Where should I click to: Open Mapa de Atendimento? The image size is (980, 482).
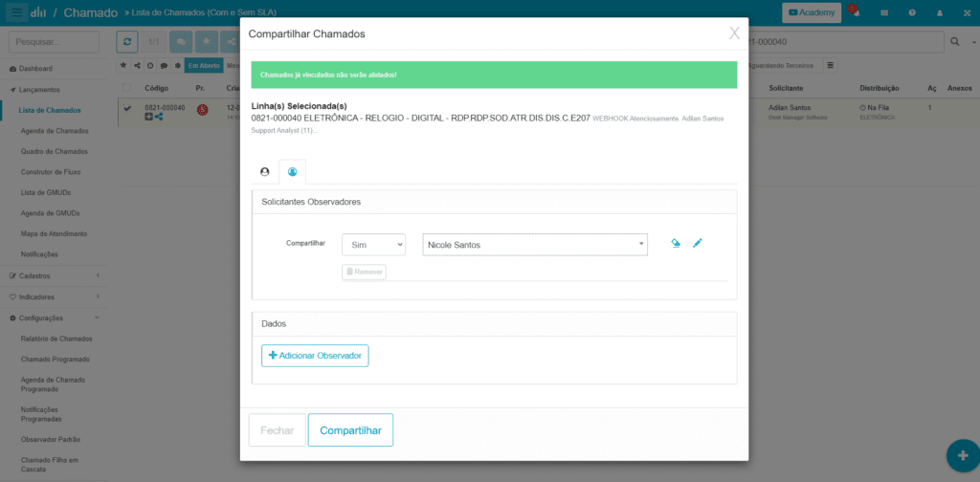tap(54, 233)
